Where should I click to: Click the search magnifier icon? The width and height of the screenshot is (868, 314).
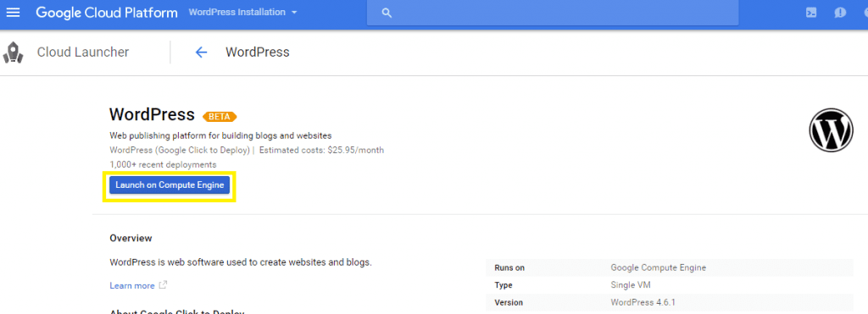click(387, 13)
